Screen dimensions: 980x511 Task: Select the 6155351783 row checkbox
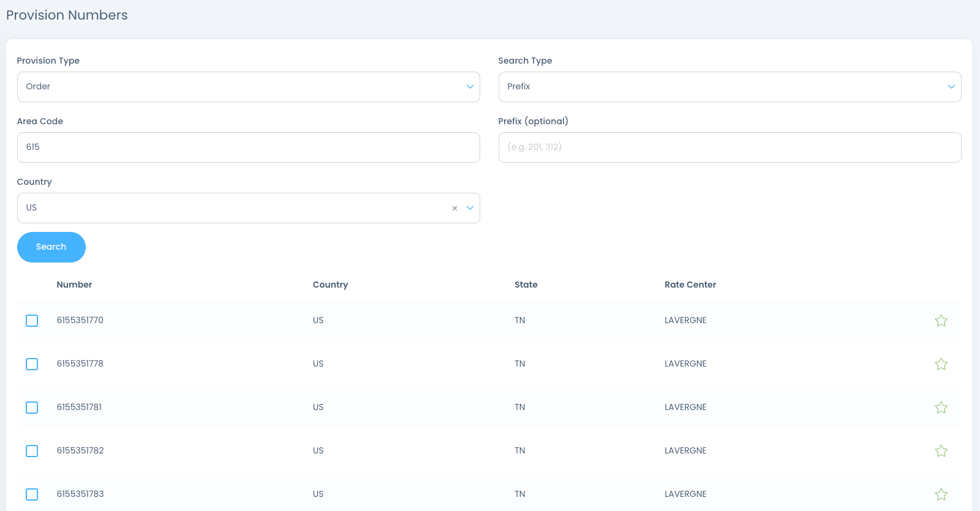point(32,494)
